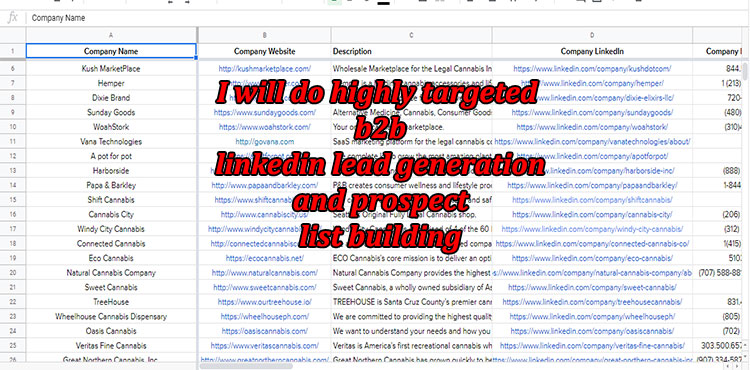Open the LinkedIn windy-city-cannabis link
Viewport: 750px width, 370px height.
[592, 229]
